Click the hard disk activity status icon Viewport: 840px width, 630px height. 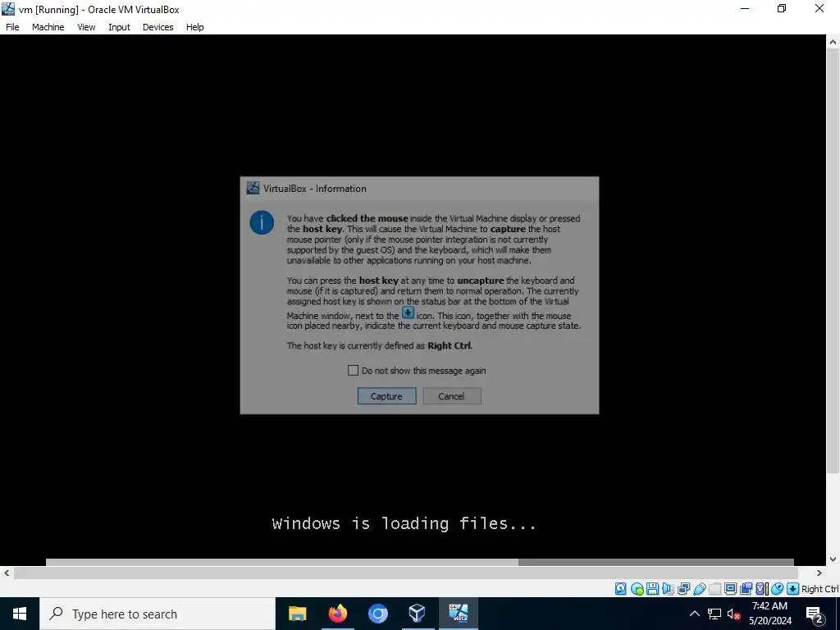pos(620,589)
